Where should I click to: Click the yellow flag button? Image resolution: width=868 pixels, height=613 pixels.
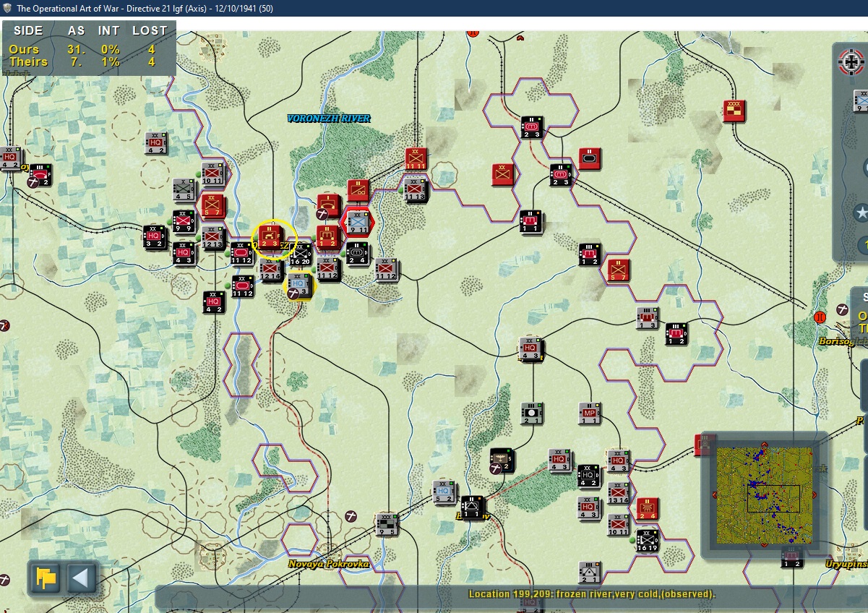(x=47, y=578)
